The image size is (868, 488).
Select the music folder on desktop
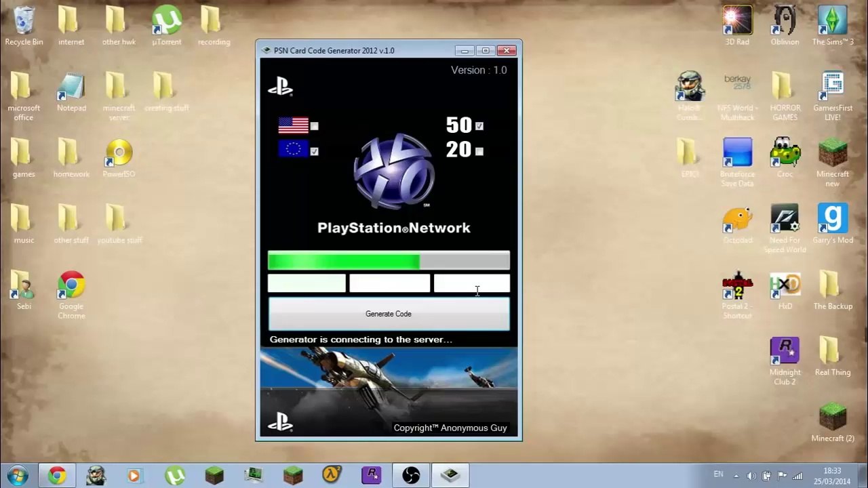tap(24, 224)
